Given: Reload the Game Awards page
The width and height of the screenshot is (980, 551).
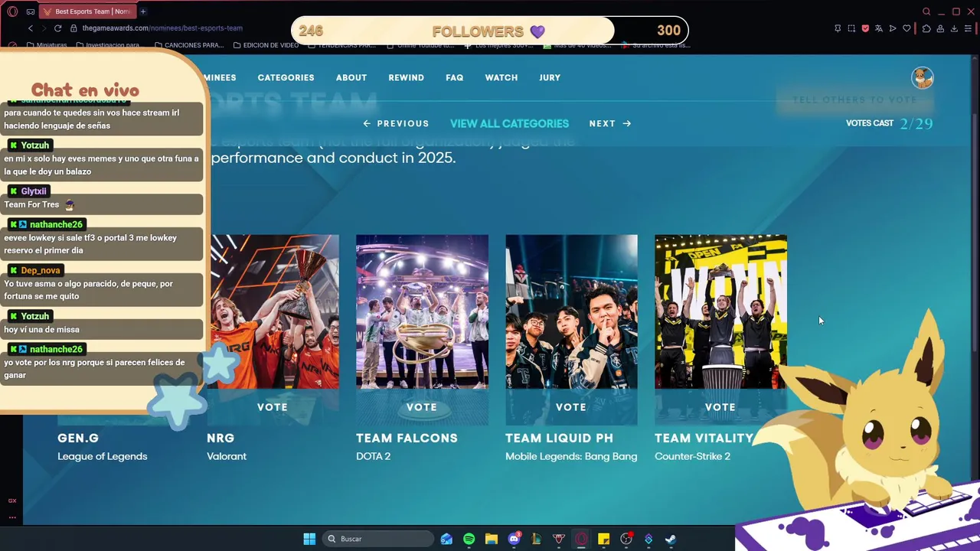Looking at the screenshot, I should coord(57,28).
